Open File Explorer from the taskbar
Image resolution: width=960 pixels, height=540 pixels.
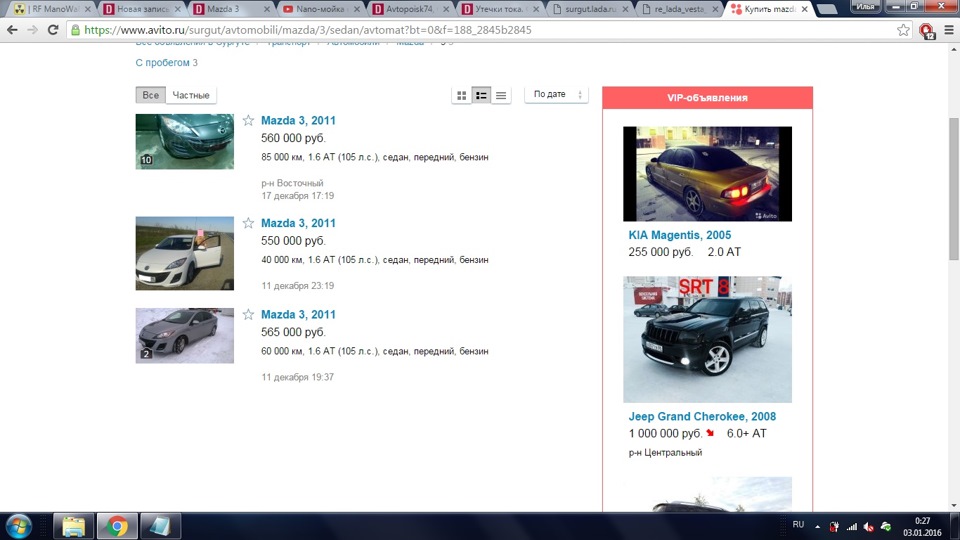(73, 527)
